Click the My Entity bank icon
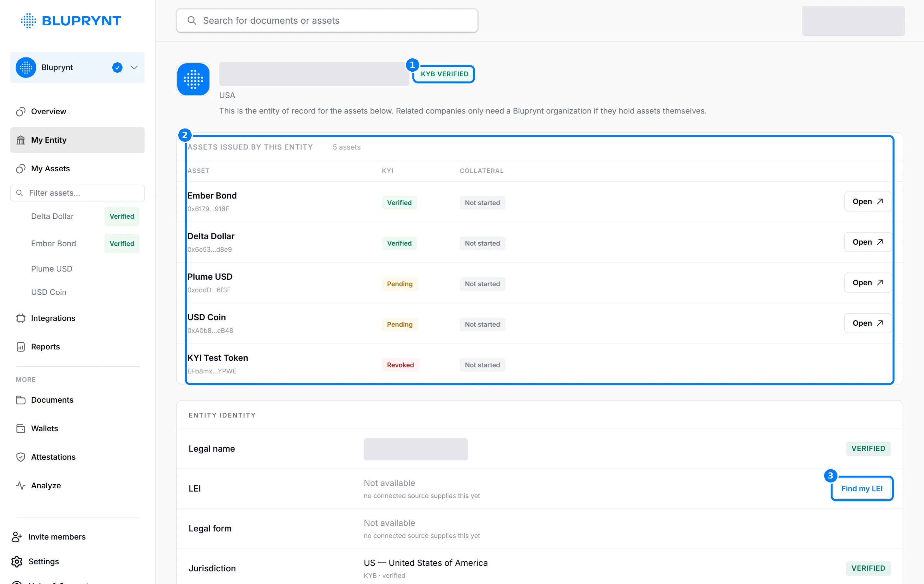The width and height of the screenshot is (924, 584). (21, 140)
